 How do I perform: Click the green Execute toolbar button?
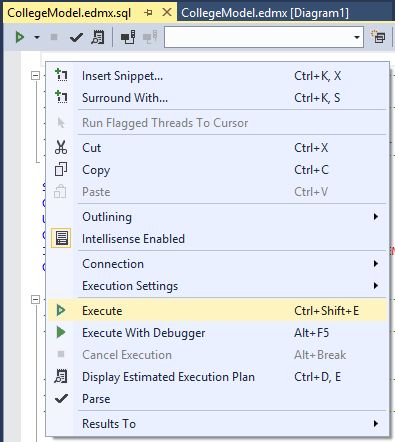[x=20, y=37]
